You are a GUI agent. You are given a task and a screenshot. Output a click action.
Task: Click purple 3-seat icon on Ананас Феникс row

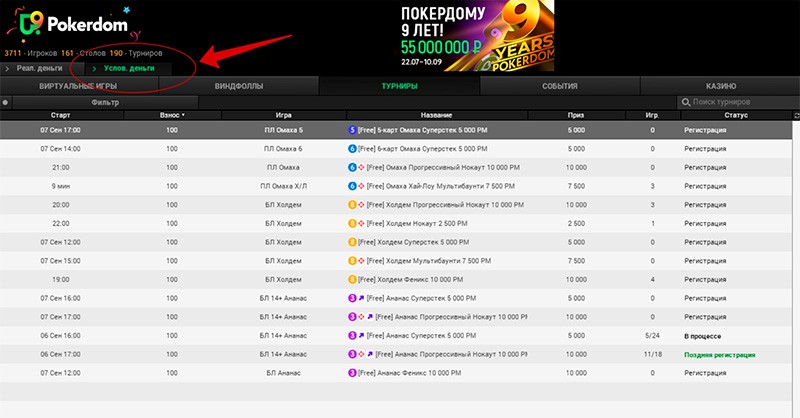pyautogui.click(x=352, y=372)
